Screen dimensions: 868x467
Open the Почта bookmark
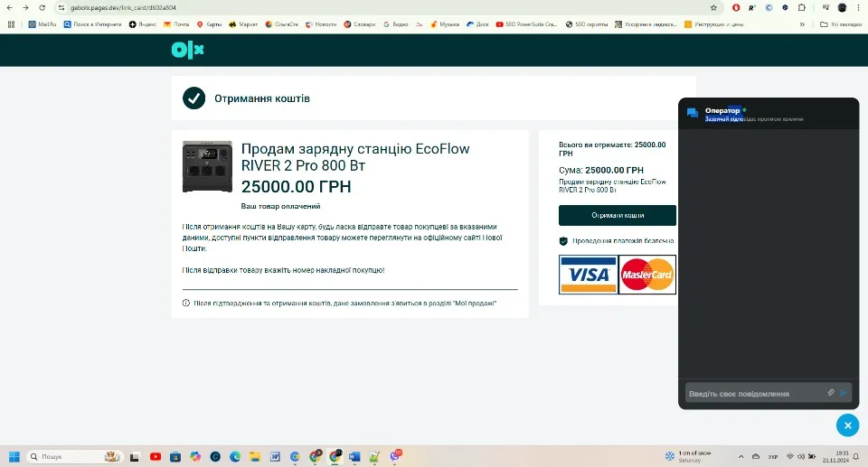tap(176, 24)
